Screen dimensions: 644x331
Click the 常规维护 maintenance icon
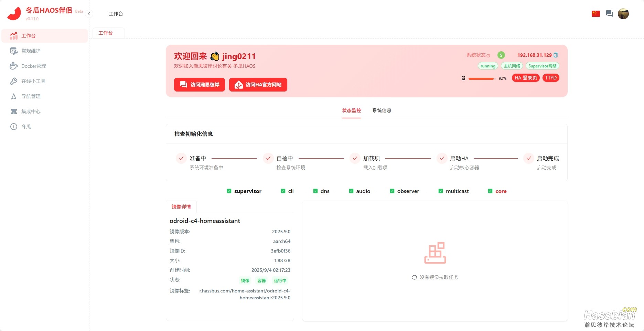[14, 51]
